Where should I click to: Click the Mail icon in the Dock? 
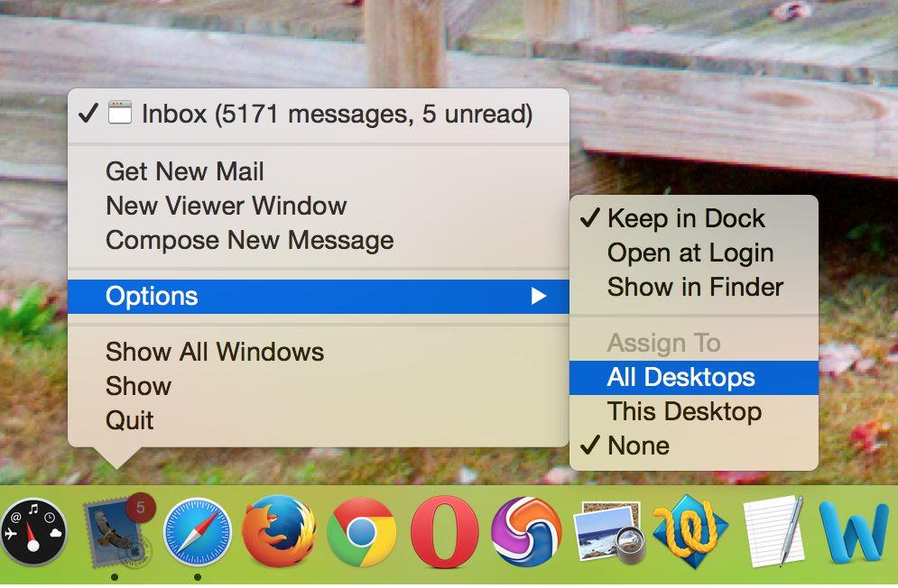(116, 532)
